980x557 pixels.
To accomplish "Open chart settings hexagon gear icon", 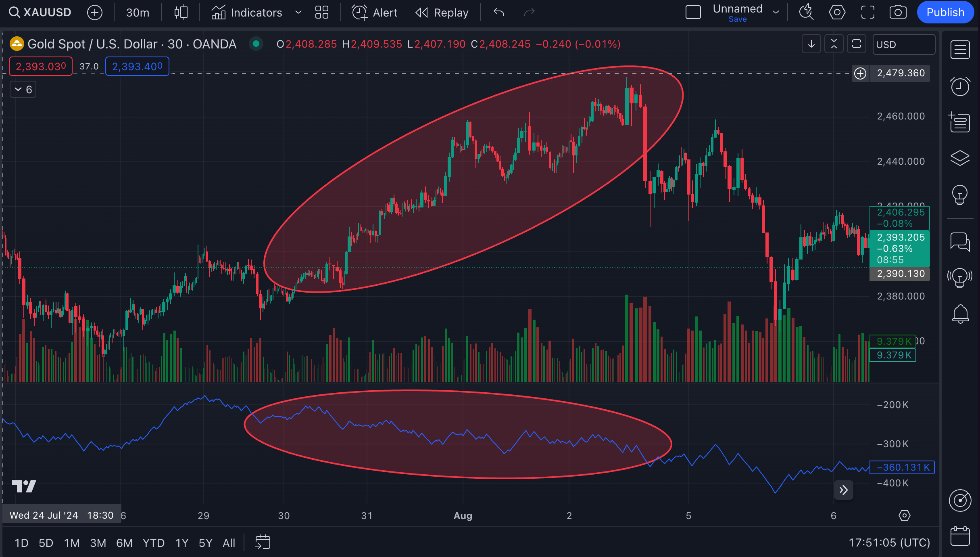I will click(837, 13).
